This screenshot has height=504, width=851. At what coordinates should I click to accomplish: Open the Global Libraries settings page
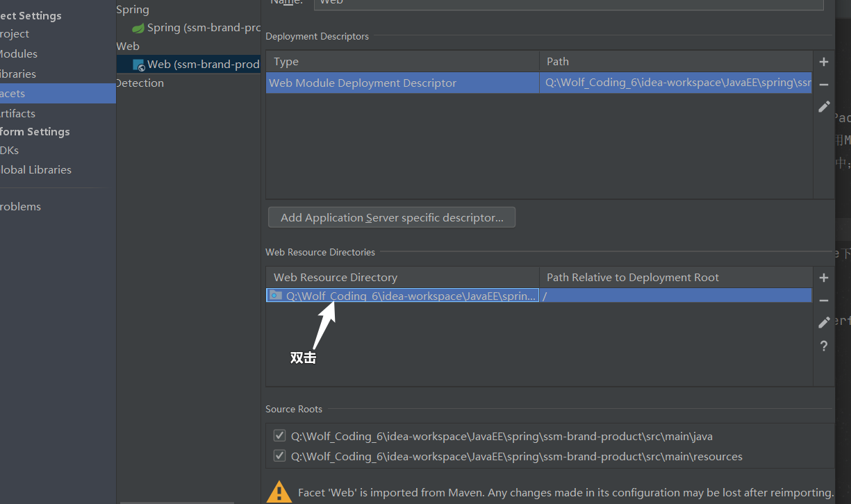point(36,169)
